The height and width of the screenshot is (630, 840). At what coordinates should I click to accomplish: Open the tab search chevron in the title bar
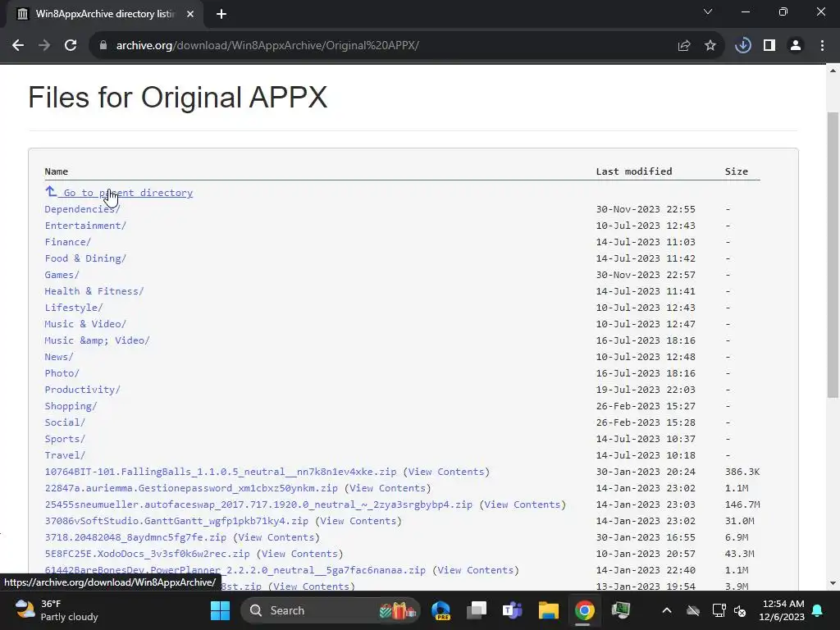[x=708, y=11]
